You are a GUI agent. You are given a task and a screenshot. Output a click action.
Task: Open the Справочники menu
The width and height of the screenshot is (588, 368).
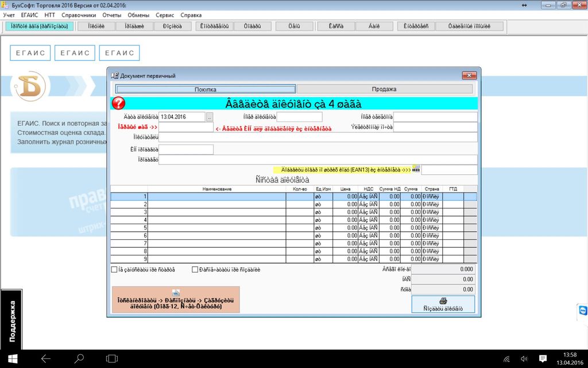click(x=79, y=14)
